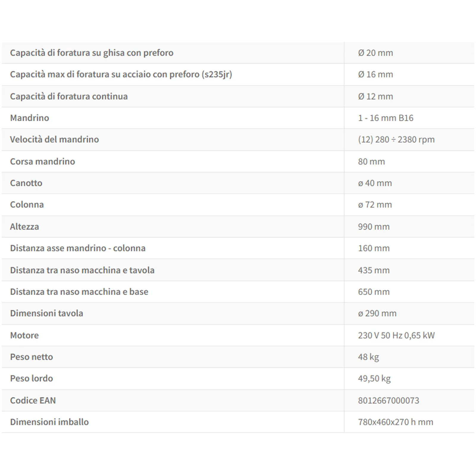The width and height of the screenshot is (476, 476).
Task: Select the Altezza value 990 mm
Action: [x=374, y=226]
